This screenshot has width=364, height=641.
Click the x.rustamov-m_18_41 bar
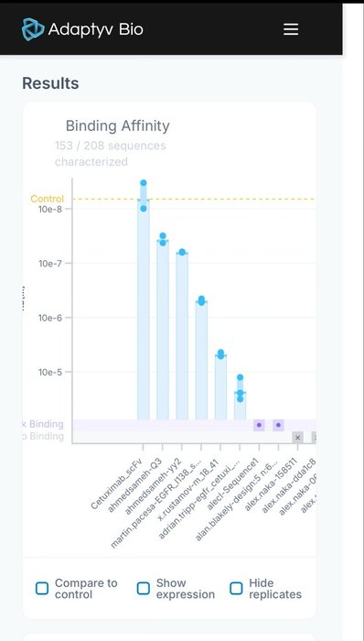tap(220, 387)
